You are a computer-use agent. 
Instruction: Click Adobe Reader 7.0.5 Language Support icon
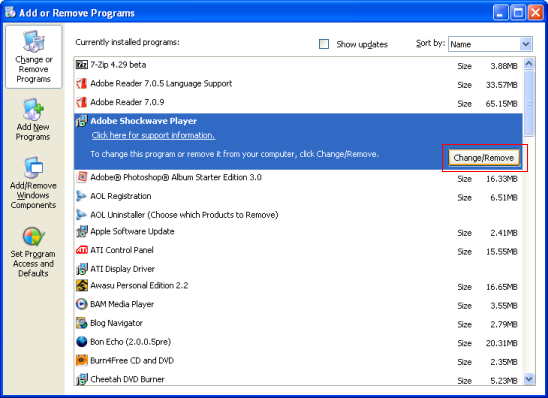pos(81,84)
